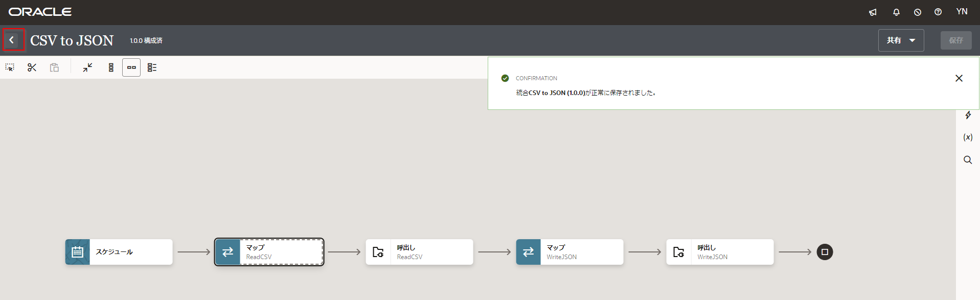Screen dimensions: 980x300
Task: Open the notifications bell
Action: [896, 12]
